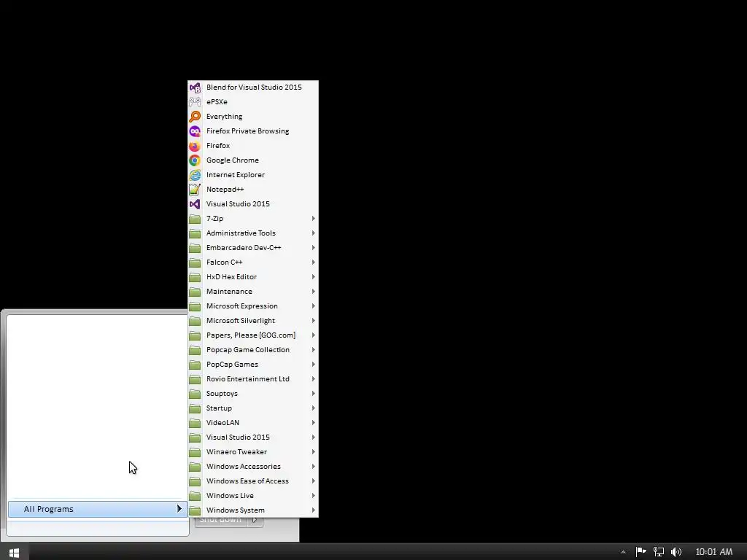Click the Windows Start button on taskbar
Screen dimensions: 747x560
tap(15, 553)
